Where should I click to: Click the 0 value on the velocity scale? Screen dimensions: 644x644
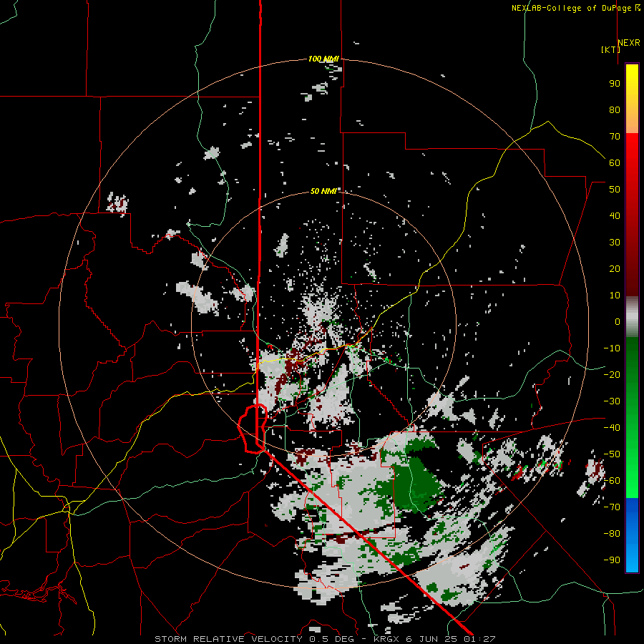(x=618, y=322)
